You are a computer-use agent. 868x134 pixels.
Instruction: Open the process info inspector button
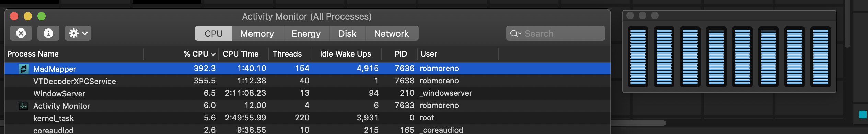[x=48, y=33]
